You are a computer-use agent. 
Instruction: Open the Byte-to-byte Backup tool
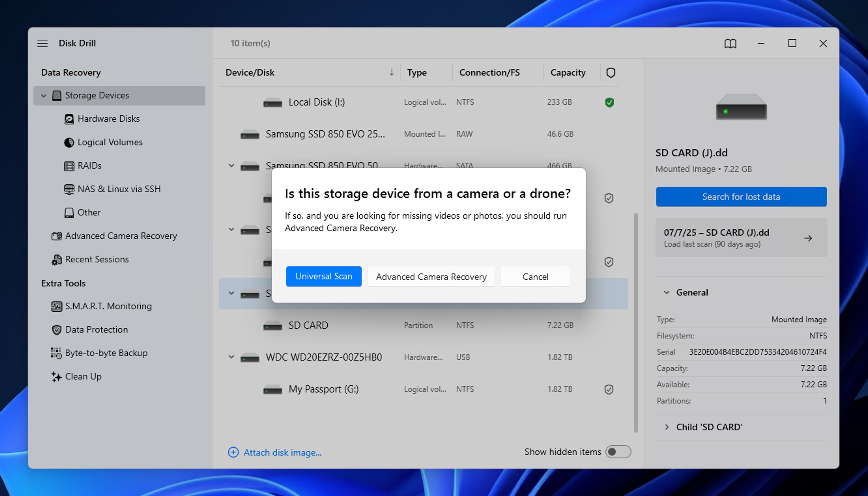(x=106, y=352)
